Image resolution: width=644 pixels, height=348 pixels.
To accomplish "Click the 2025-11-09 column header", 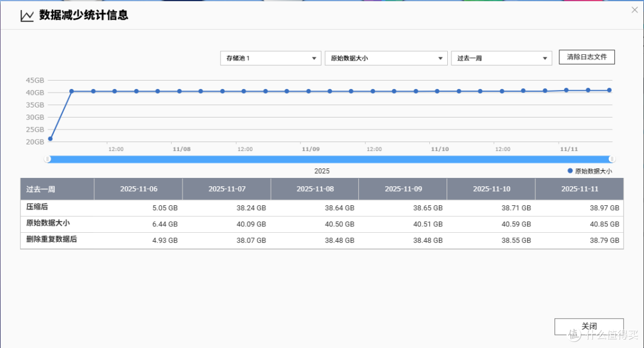I will (403, 189).
